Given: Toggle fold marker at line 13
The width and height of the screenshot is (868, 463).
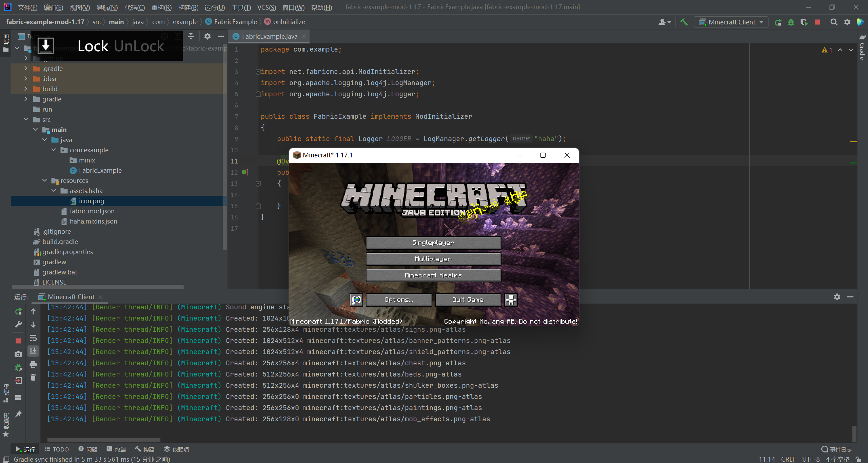Looking at the screenshot, I should [258, 184].
